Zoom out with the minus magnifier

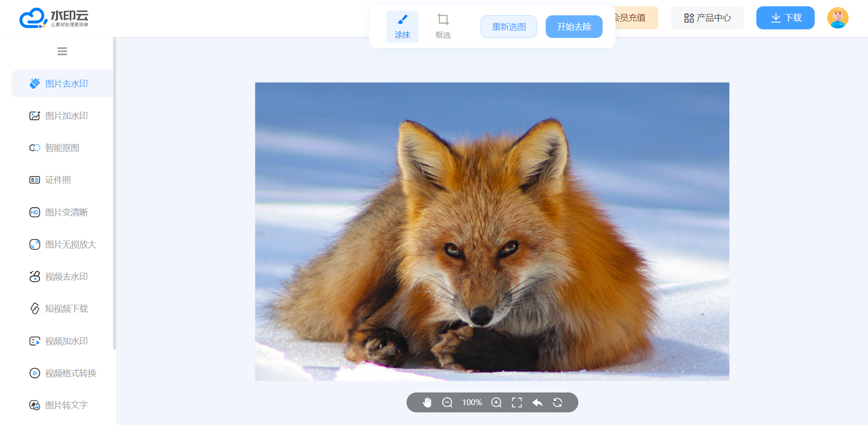[447, 402]
